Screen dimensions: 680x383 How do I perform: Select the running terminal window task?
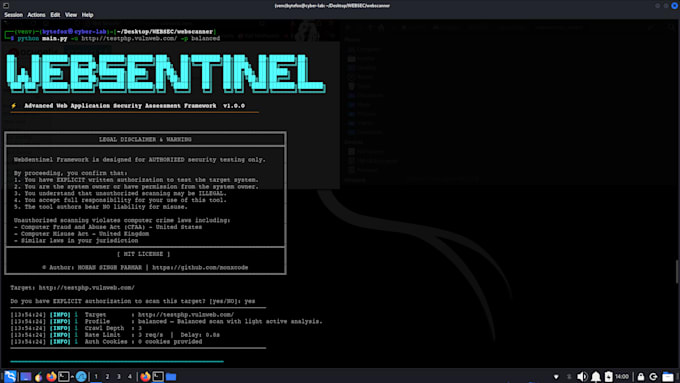158,376
